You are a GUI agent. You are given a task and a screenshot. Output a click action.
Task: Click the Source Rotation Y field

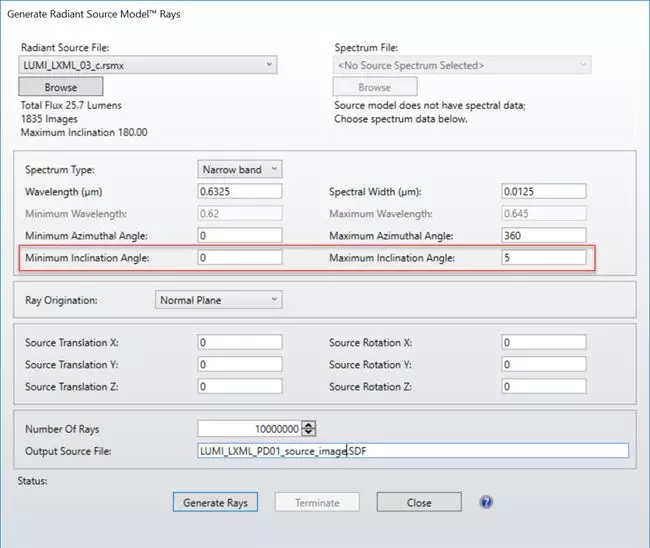coord(543,364)
